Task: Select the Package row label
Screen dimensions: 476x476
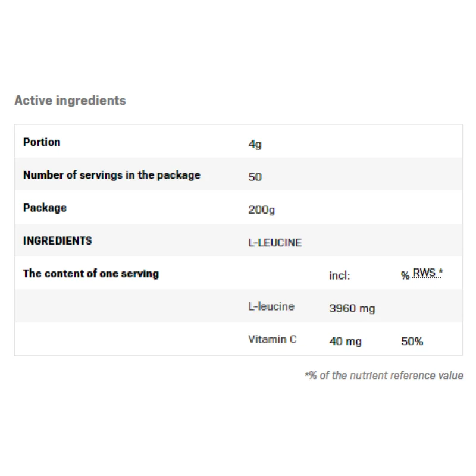Action: [x=45, y=208]
